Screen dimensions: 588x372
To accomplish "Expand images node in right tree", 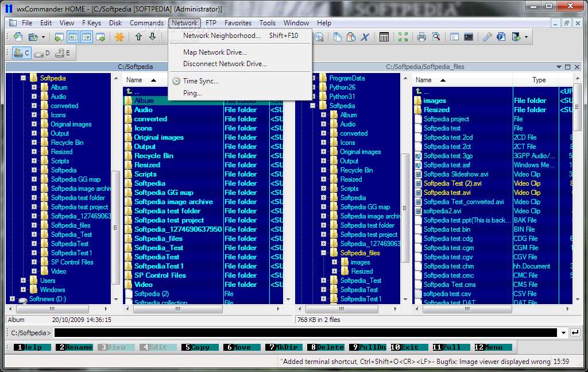I will click(334, 262).
